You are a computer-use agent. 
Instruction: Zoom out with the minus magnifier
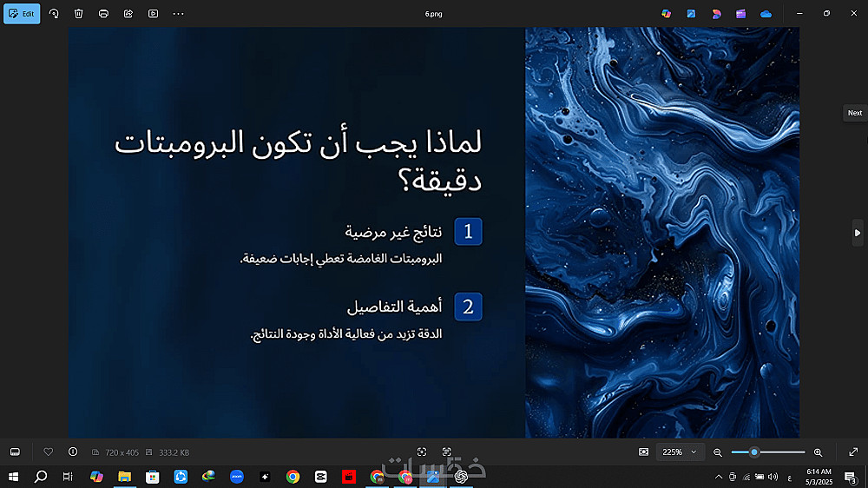coord(718,452)
